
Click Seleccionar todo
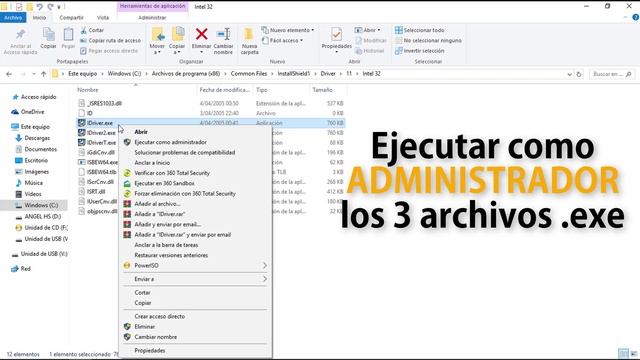click(x=420, y=30)
